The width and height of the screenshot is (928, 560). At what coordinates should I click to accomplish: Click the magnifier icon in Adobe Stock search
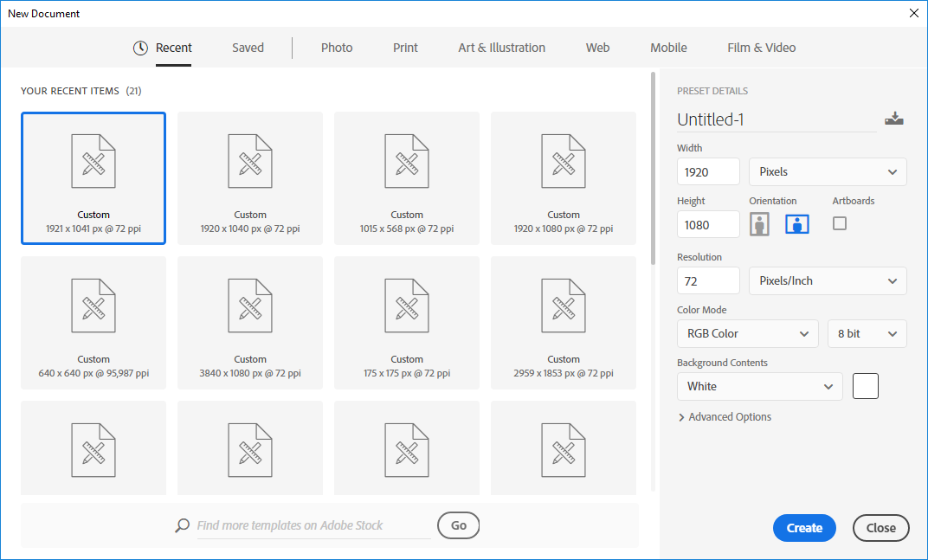pyautogui.click(x=183, y=525)
